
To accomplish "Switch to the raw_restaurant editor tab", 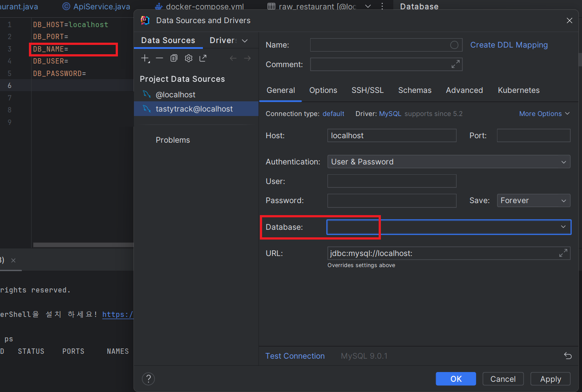I will pos(311,6).
